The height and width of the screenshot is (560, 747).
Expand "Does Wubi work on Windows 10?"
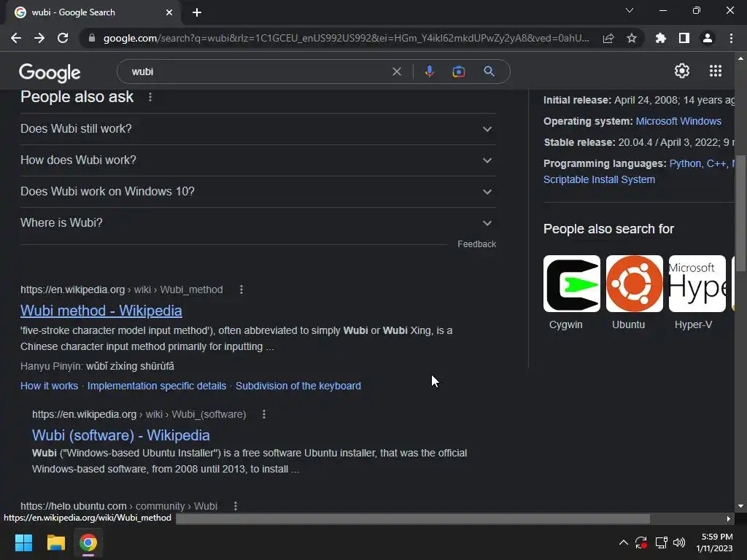[258, 192]
